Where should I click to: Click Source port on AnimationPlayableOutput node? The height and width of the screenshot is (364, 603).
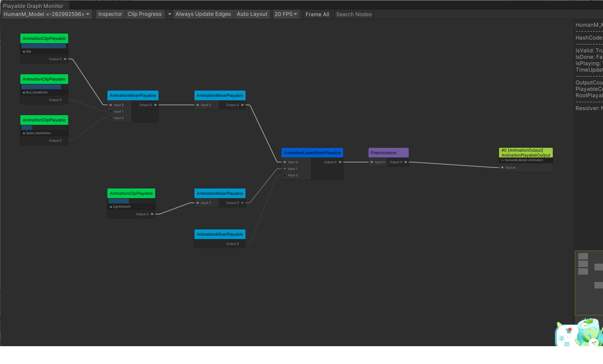tap(503, 168)
